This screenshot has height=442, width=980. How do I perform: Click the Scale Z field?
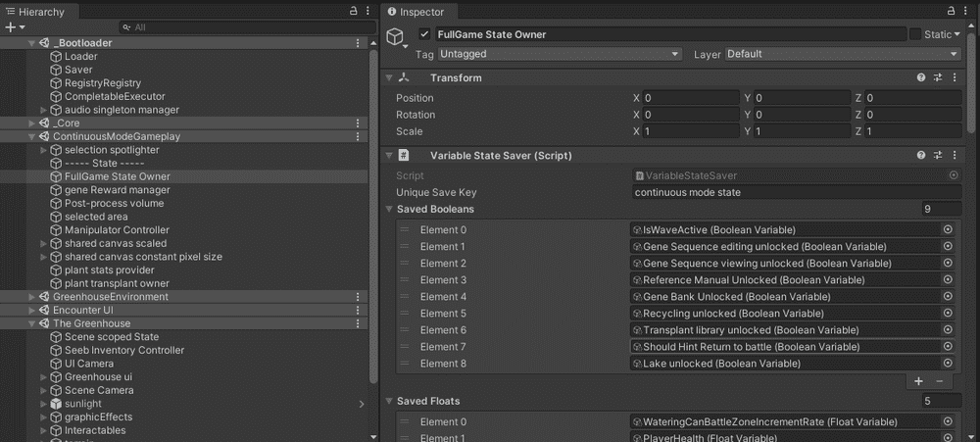(913, 132)
